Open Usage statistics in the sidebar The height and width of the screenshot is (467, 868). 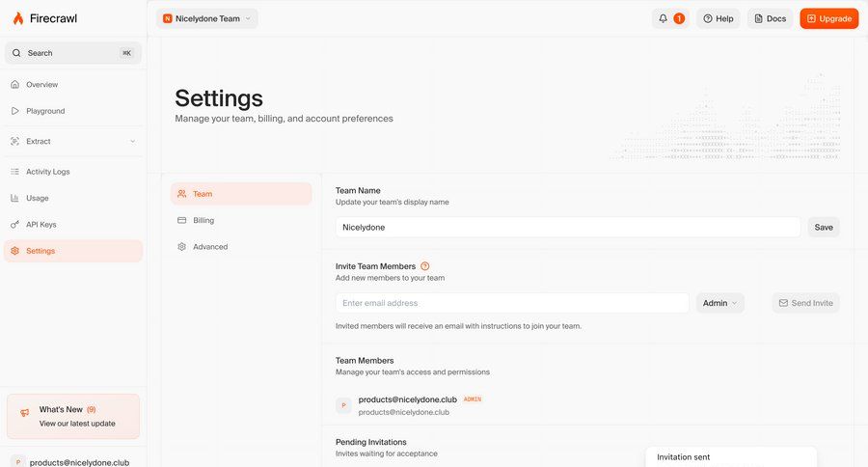click(37, 198)
